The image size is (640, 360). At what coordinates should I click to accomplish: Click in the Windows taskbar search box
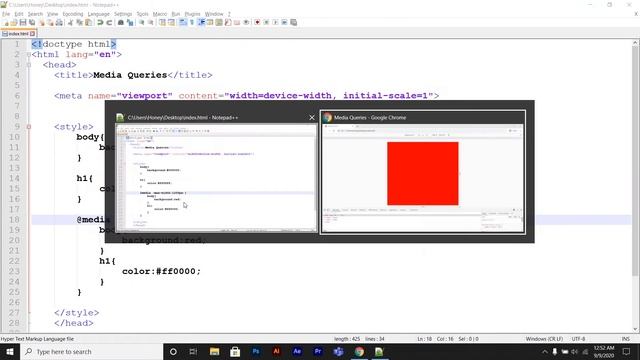coord(91,351)
